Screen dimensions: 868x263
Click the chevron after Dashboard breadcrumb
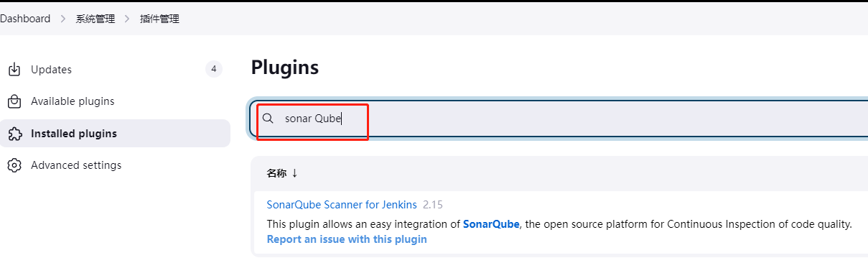(x=63, y=19)
